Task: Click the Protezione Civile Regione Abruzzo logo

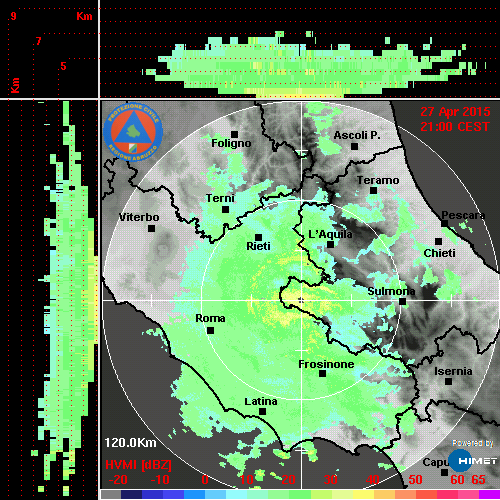Action: [133, 132]
